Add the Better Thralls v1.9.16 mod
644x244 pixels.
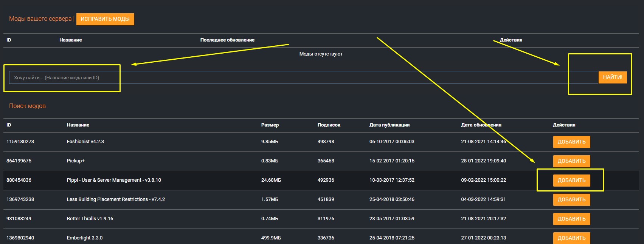(x=571, y=219)
